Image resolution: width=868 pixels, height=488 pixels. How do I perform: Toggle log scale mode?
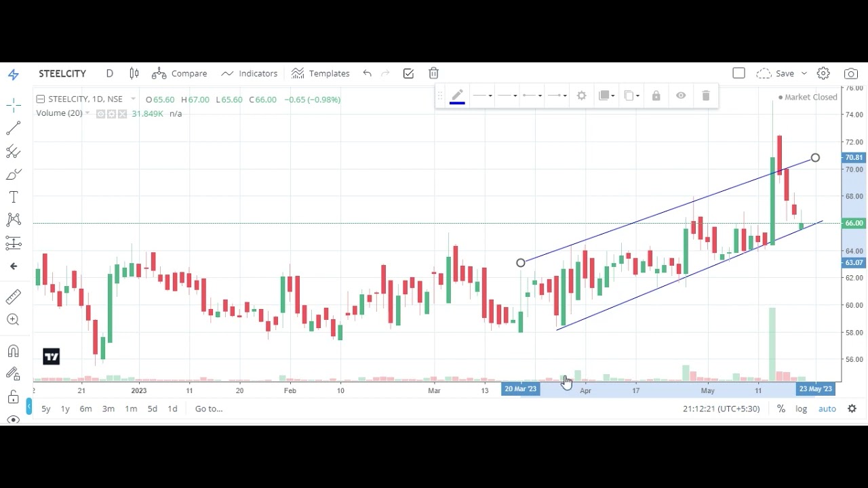tap(802, 409)
